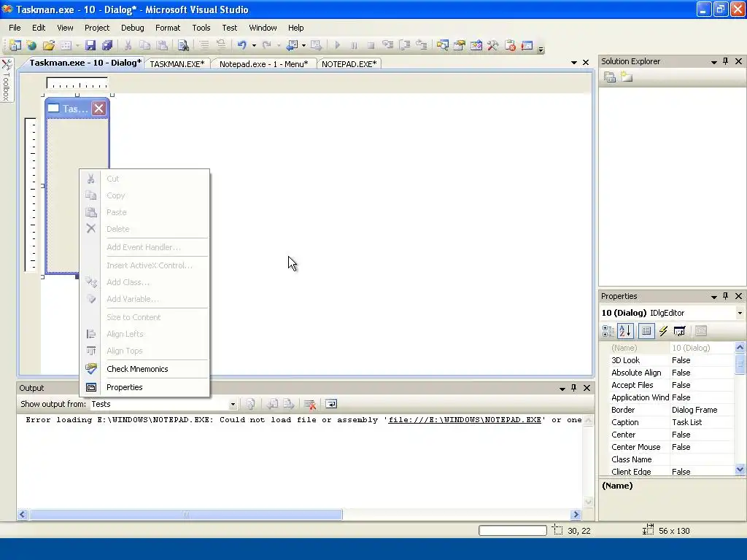Open the Undo history dropdown arrow
The height and width of the screenshot is (560, 747).
point(254,45)
